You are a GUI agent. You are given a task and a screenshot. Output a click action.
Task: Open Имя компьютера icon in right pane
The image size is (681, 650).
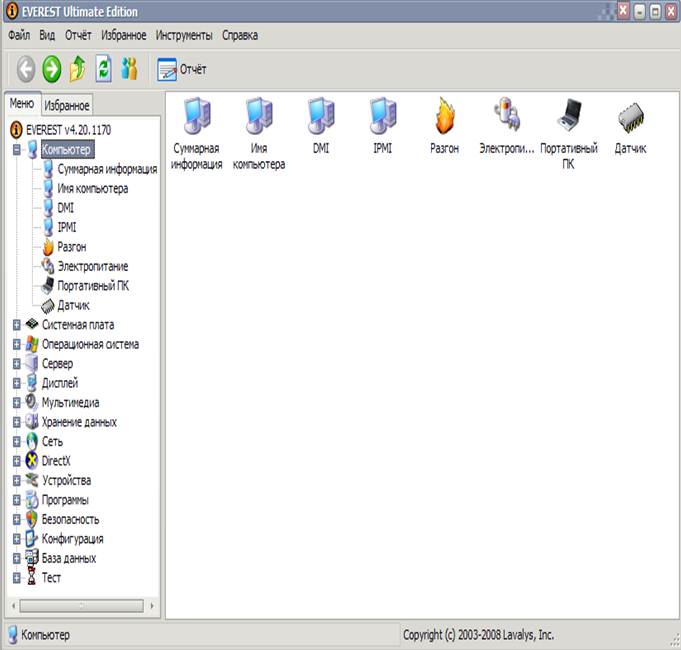pos(259,133)
